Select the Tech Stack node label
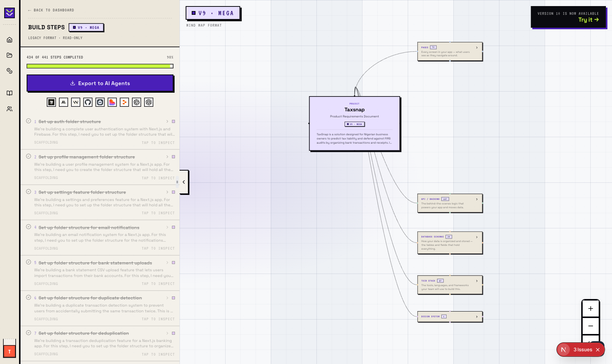The width and height of the screenshot is (612, 364). click(428, 281)
